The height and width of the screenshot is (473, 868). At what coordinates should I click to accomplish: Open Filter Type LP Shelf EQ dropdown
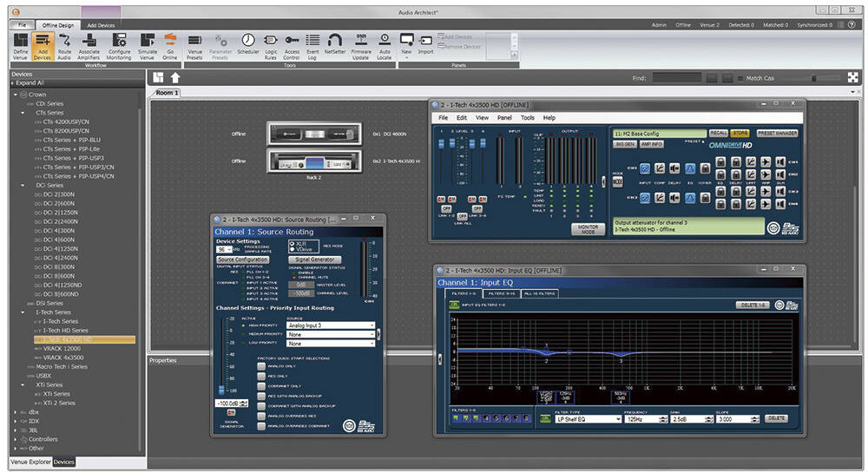(x=589, y=419)
